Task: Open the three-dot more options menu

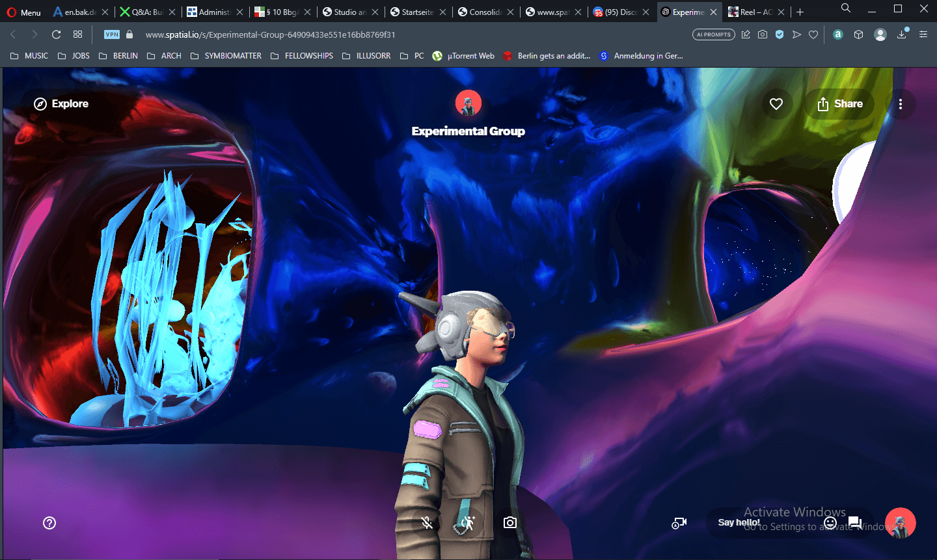Action: tap(901, 104)
